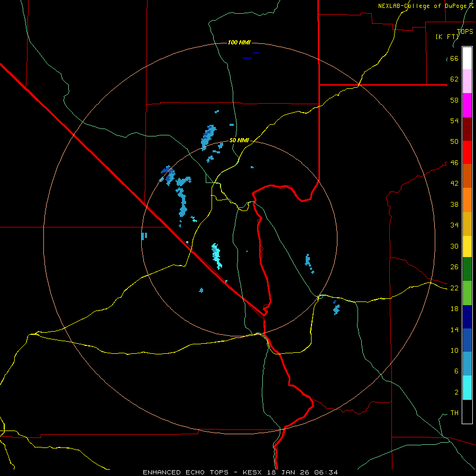Click the '46' legend value
The height and width of the screenshot is (476, 476).
coord(454,163)
